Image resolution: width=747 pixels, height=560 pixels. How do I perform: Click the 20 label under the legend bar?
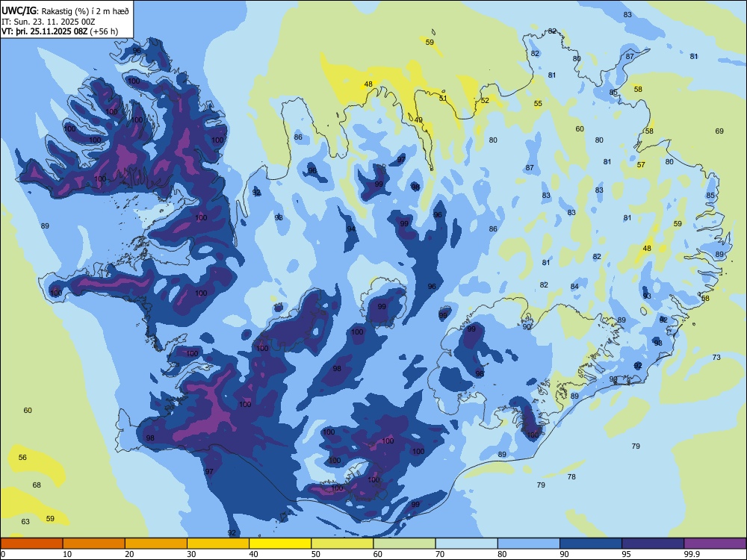point(129,554)
